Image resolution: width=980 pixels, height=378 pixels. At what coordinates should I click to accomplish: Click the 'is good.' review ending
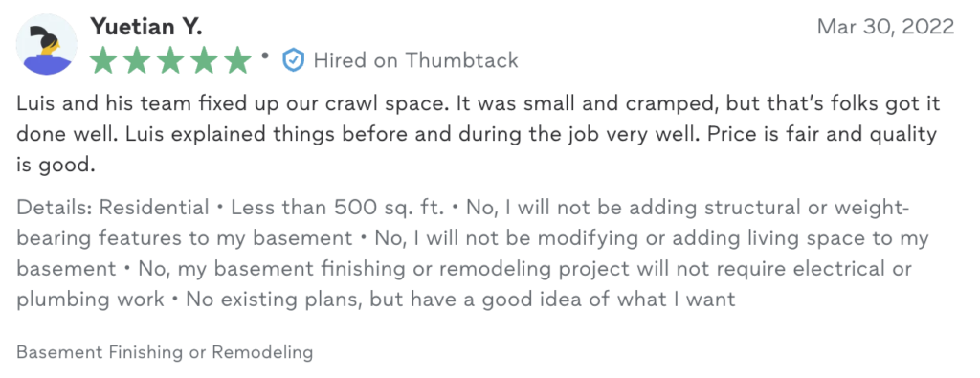56,166
